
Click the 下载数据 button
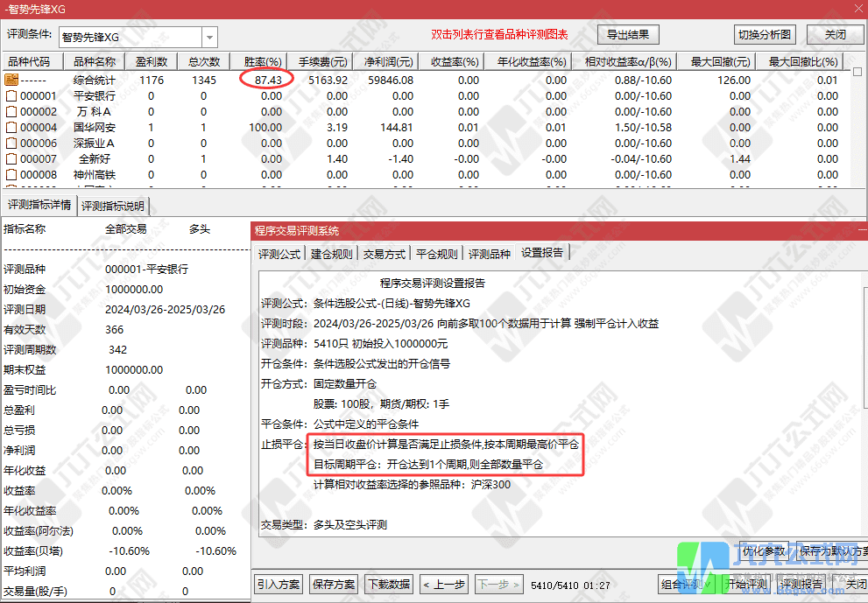[388, 584]
